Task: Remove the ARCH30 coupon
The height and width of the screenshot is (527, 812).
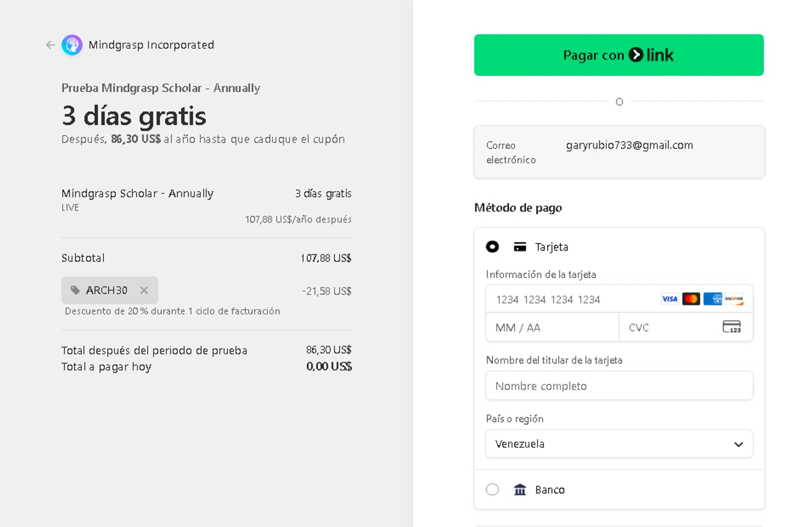Action: (144, 290)
